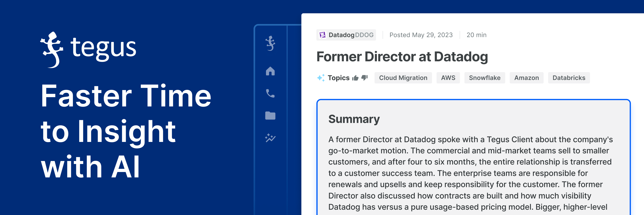Open the folder icon in sidebar
This screenshot has height=215, width=644.
270,116
